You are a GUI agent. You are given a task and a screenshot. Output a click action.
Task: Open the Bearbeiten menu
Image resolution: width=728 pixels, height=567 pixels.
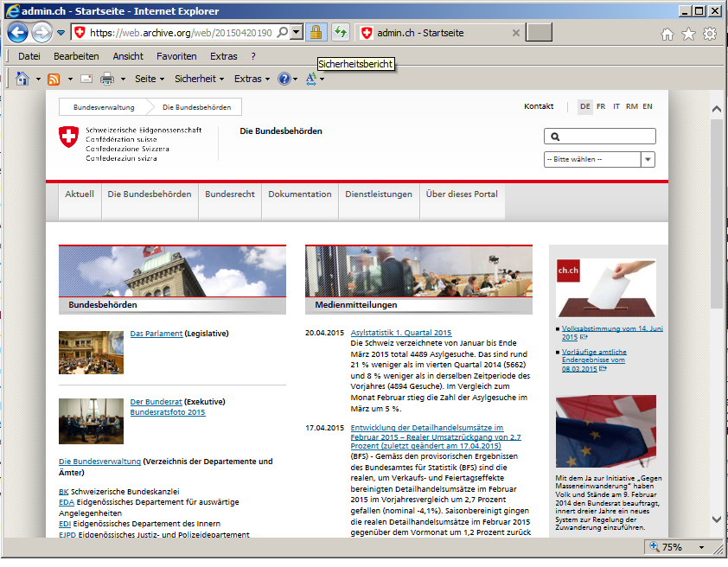[x=76, y=56]
